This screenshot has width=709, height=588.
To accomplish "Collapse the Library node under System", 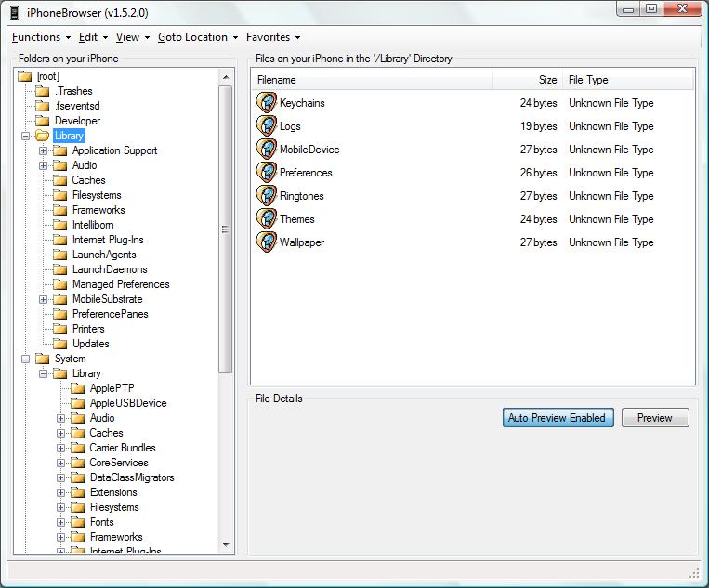I will coord(43,373).
